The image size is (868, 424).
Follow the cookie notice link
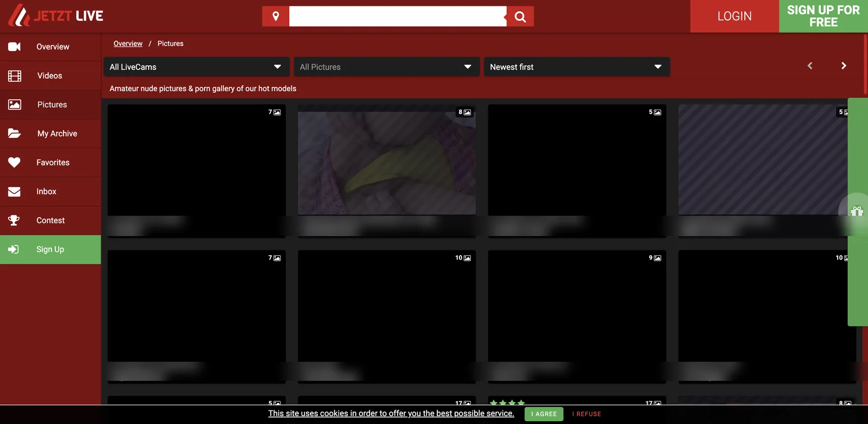(391, 413)
